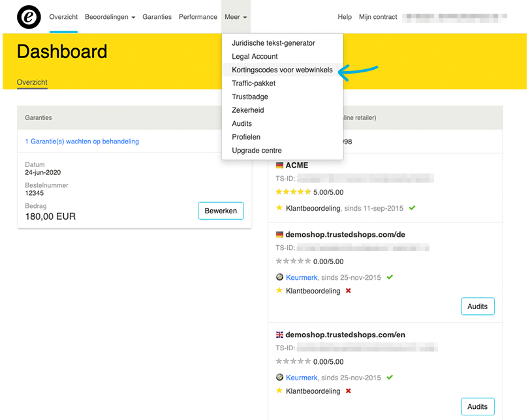
Task: Click green checkmark after Keurmerk for /en shop
Action: [x=390, y=377]
